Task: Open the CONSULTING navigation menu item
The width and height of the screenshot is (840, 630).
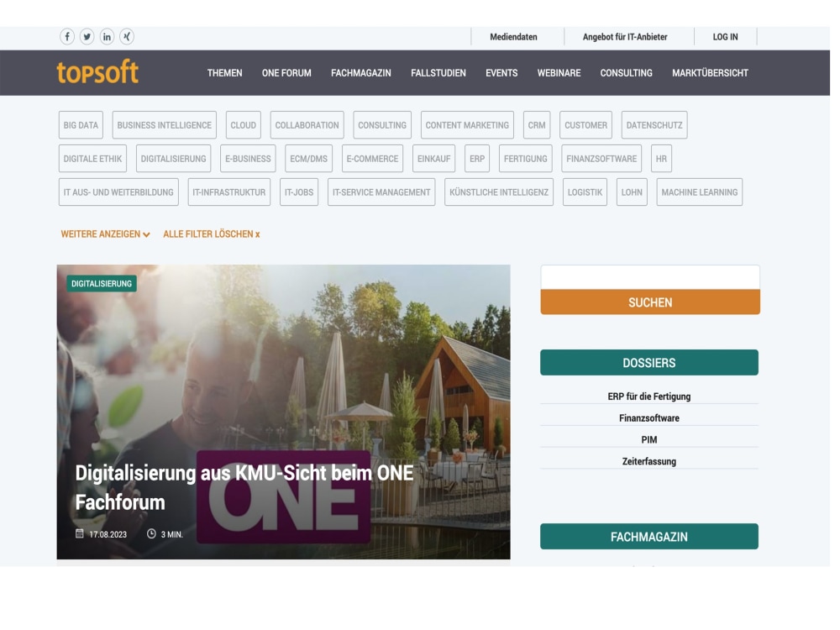Action: 626,73
